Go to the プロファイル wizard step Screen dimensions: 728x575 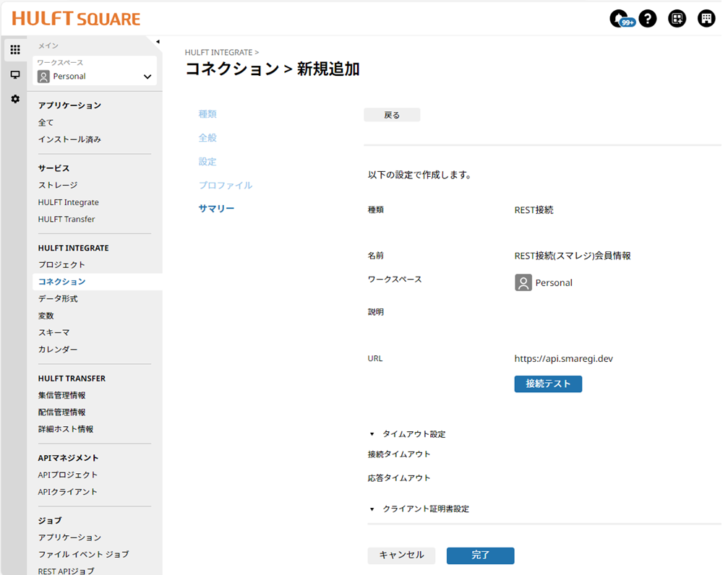click(x=226, y=185)
